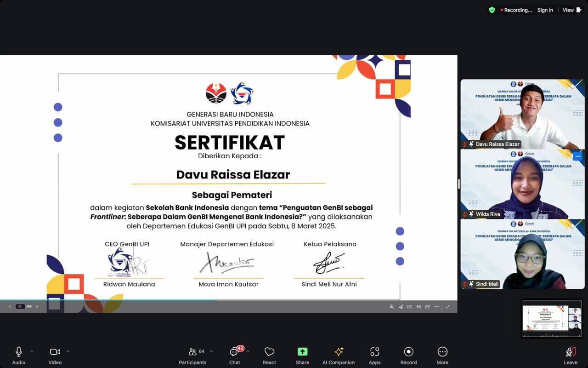Open video options arrow beside Video
588x368 pixels.
point(68,351)
